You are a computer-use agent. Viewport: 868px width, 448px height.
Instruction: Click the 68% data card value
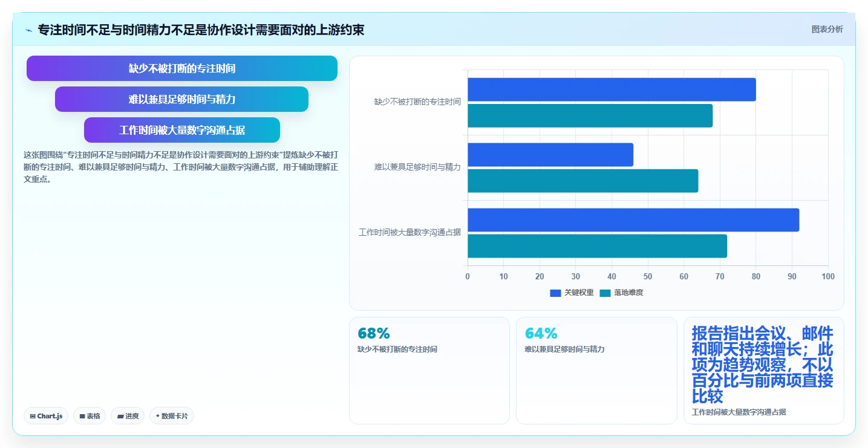[374, 334]
